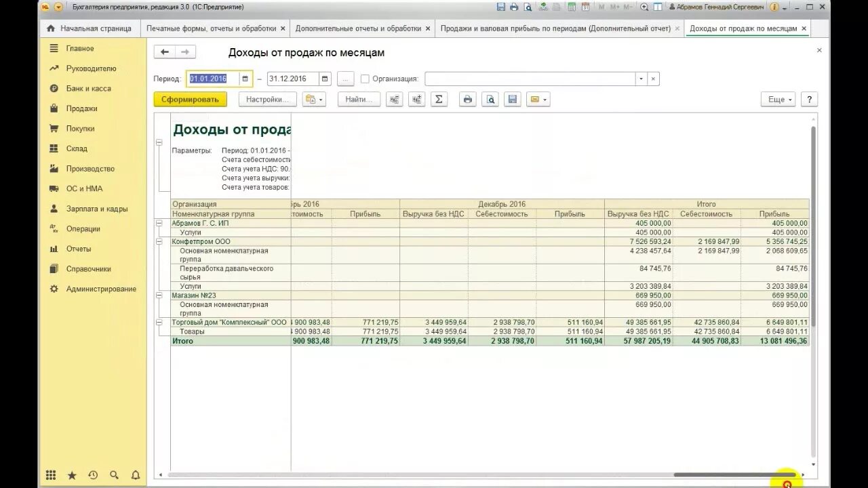Open the email send dropdown
The image size is (868, 488).
tap(538, 100)
